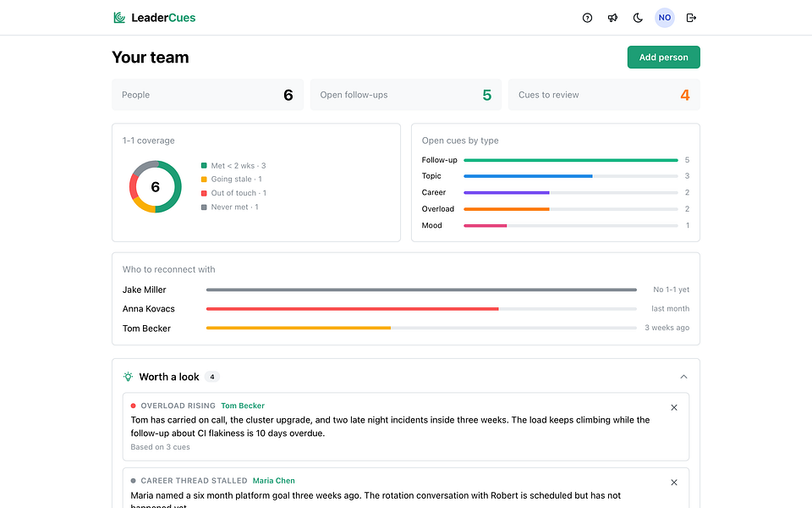Screen dimensions: 812x508
Task: Click the LeaderCues logo icon
Action: [x=119, y=18]
